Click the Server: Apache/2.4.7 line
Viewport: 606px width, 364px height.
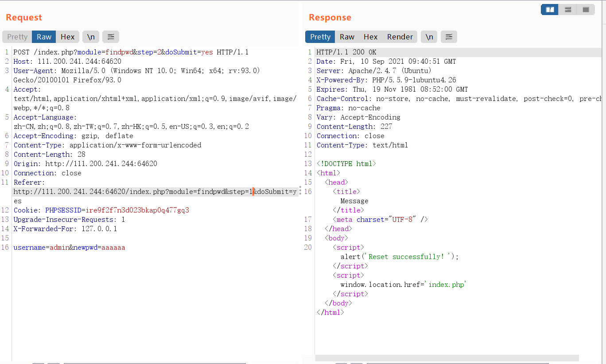pyautogui.click(x=374, y=71)
